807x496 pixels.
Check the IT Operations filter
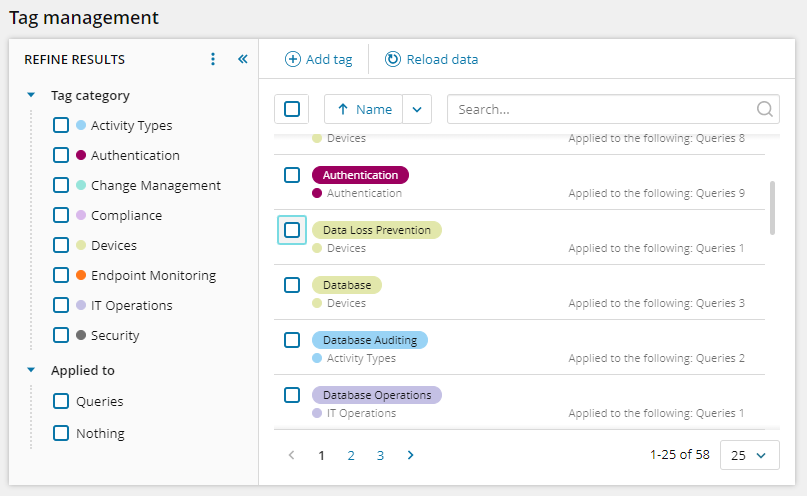[61, 305]
